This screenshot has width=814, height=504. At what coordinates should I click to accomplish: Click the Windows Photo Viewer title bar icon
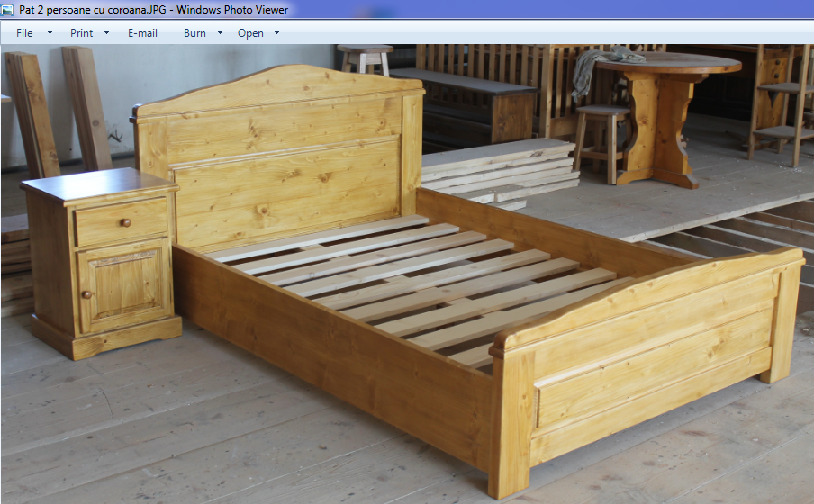7,9
